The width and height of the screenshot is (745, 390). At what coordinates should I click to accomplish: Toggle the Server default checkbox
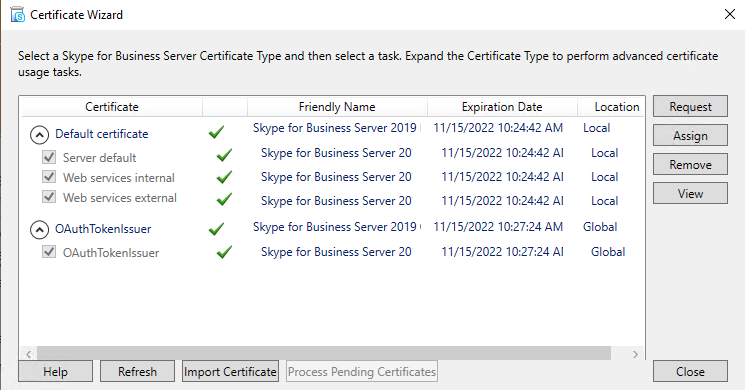pyautogui.click(x=49, y=157)
